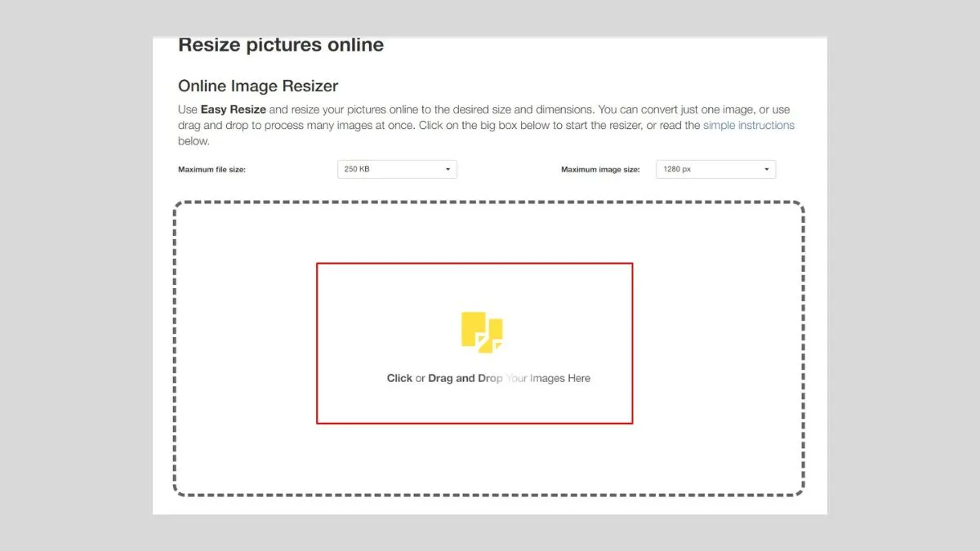Viewport: 980px width, 551px height.
Task: Click the Click or Drag and Drop text
Action: pyautogui.click(x=488, y=378)
